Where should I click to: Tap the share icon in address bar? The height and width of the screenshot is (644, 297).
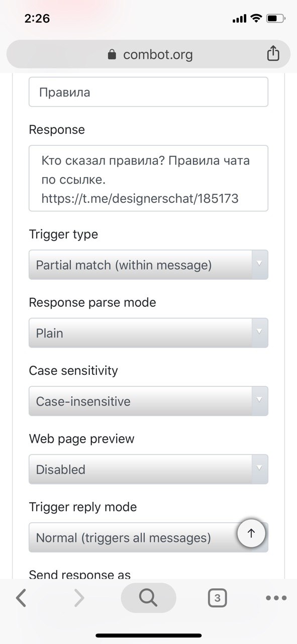pyautogui.click(x=273, y=53)
